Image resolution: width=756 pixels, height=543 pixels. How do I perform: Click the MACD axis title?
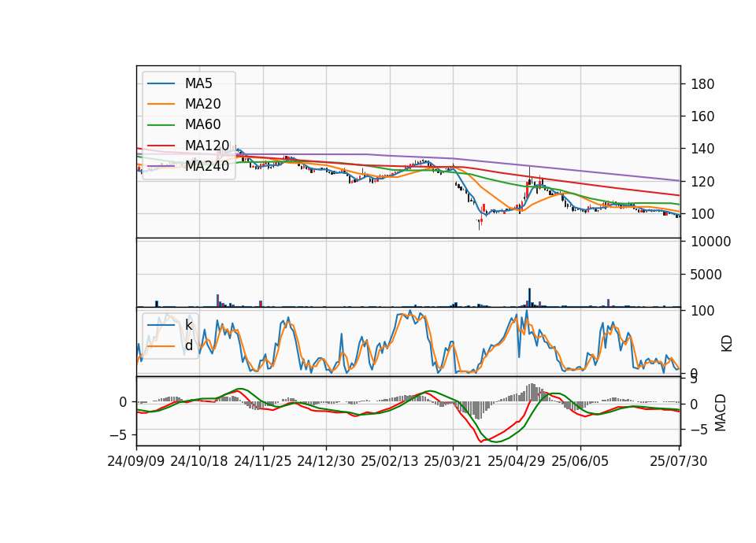[721, 412]
